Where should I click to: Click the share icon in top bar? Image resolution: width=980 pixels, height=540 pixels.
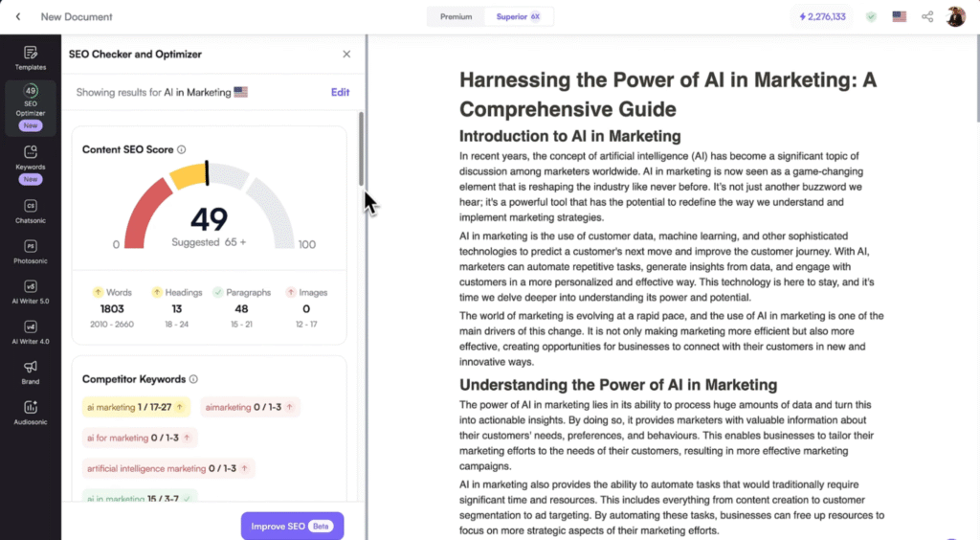tap(927, 17)
